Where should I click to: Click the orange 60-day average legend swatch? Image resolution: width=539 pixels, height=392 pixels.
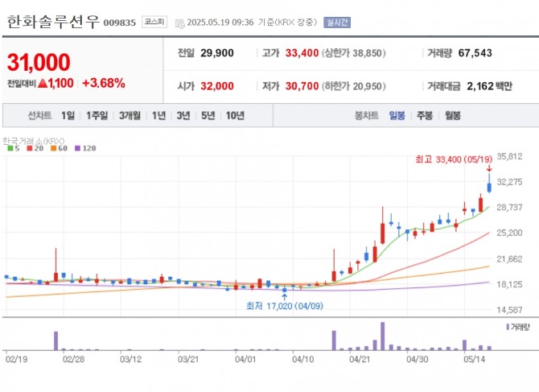point(52,148)
